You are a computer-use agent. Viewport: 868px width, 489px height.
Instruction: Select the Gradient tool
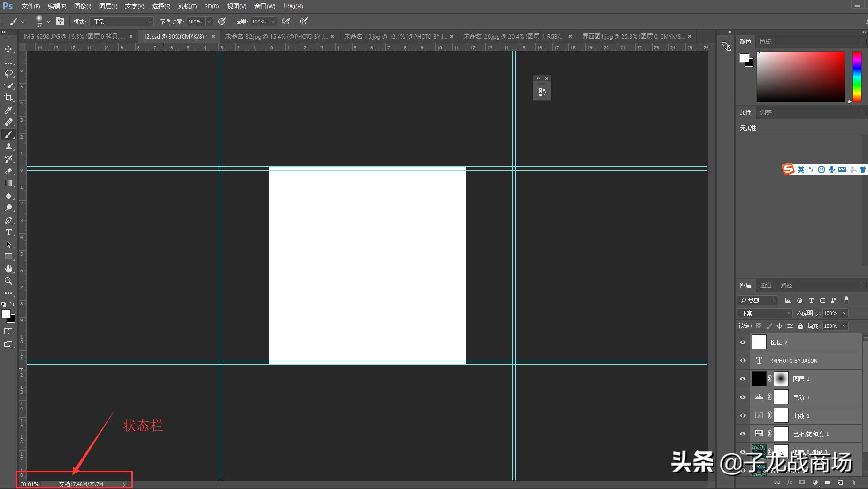(8, 183)
